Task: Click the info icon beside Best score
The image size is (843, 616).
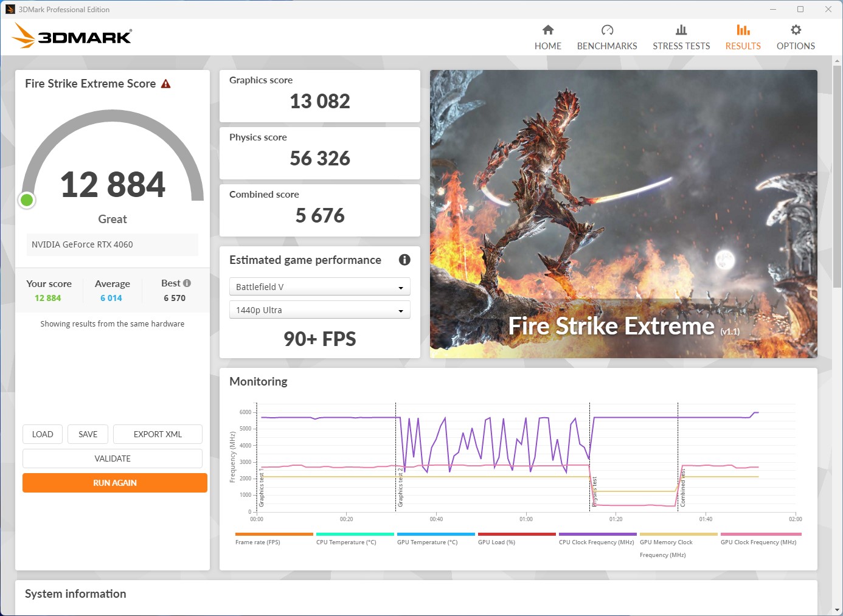Action: pos(187,283)
